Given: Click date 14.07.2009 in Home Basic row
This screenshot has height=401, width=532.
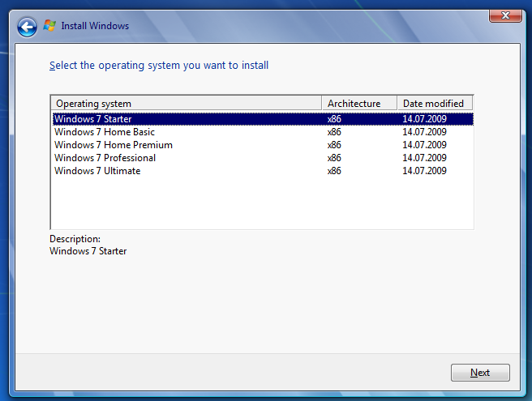Looking at the screenshot, I should tap(424, 132).
